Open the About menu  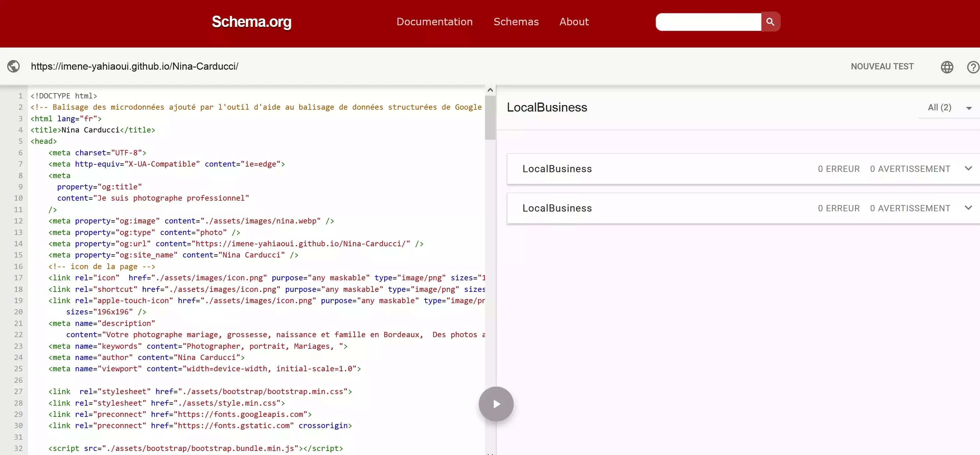(x=574, y=22)
